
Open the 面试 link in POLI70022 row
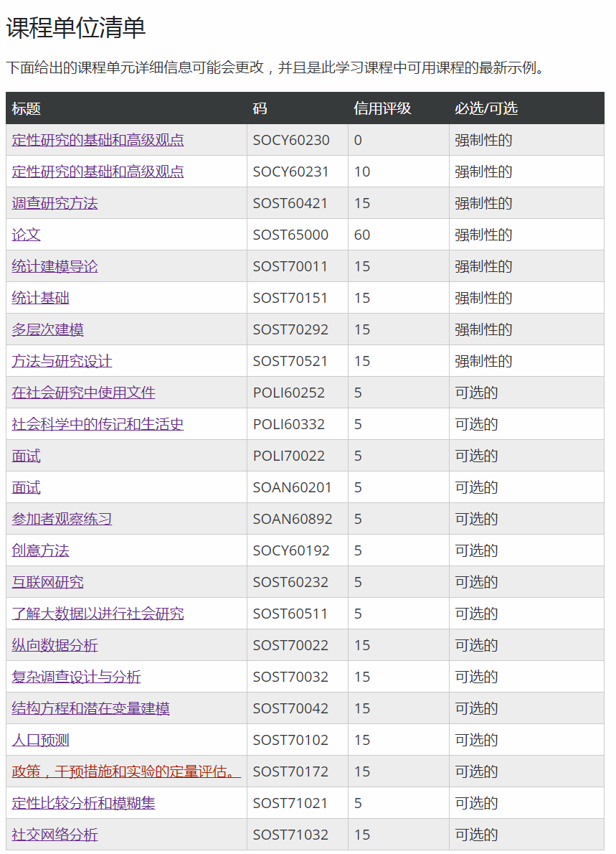point(26,456)
